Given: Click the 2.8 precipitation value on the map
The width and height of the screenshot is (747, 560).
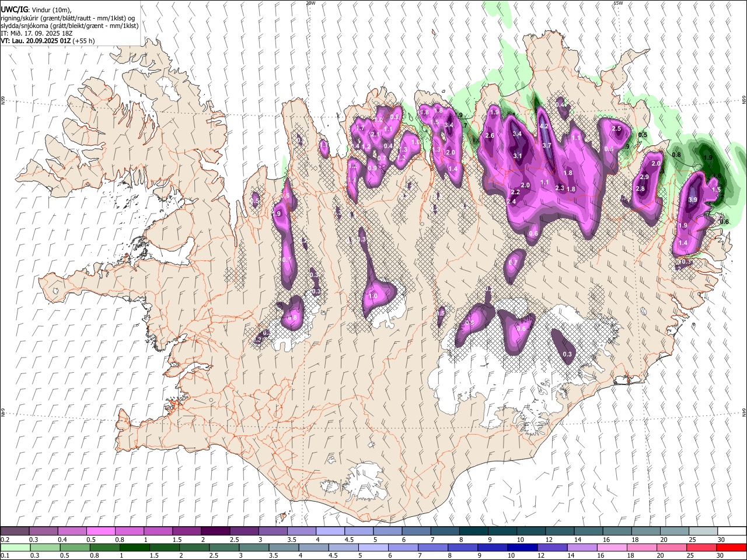Looking at the screenshot, I should tap(640, 188).
